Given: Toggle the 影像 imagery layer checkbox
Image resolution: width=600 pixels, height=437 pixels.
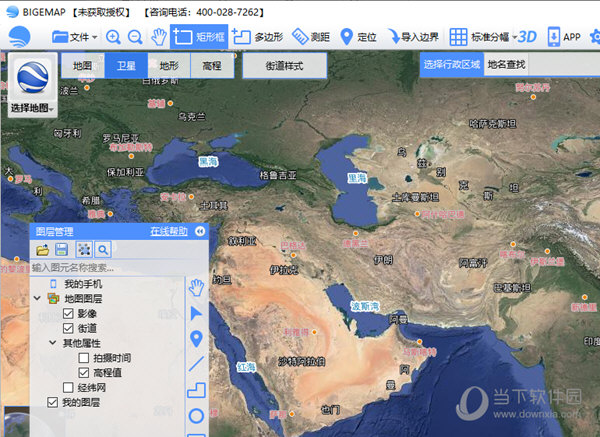Looking at the screenshot, I should click(68, 313).
